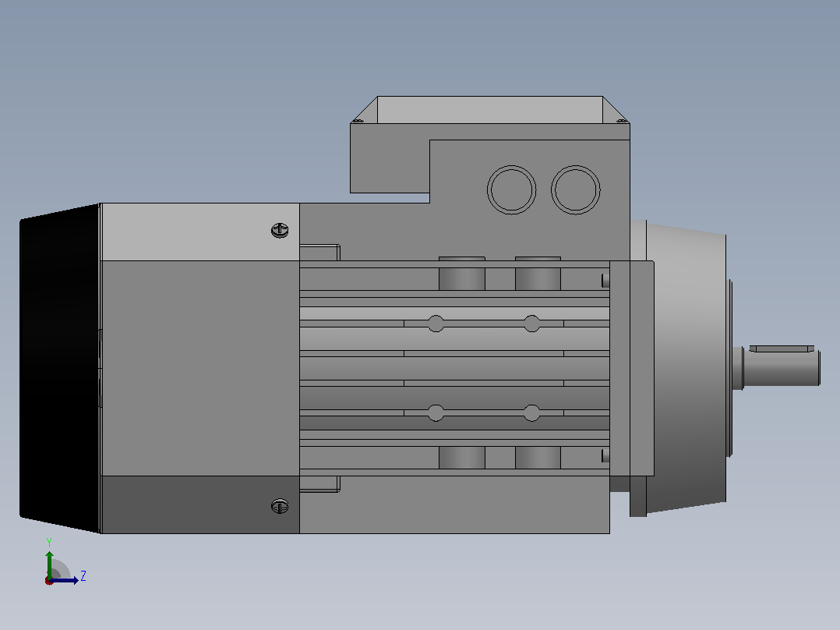The image size is (840, 630).
Task: Select the upper screw on the fan shroud
Action: point(280,230)
